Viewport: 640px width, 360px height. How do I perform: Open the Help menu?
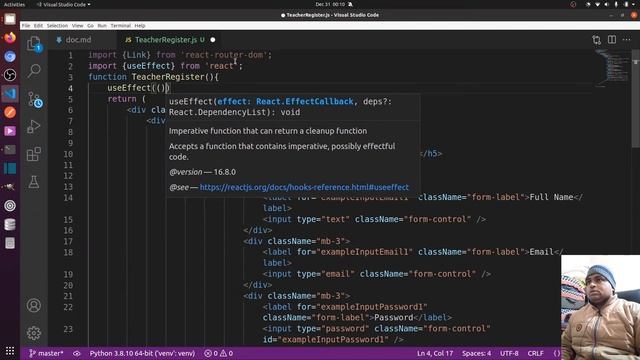[140, 25]
